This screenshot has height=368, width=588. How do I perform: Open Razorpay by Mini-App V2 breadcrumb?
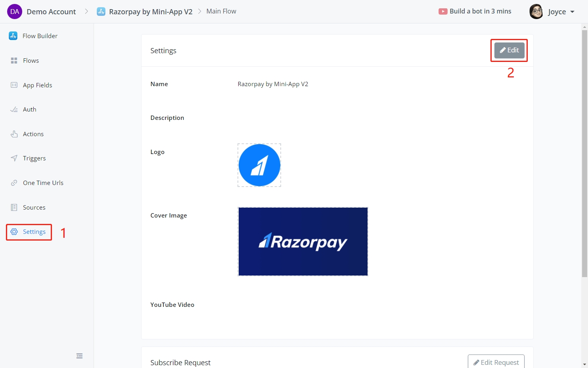coord(150,12)
